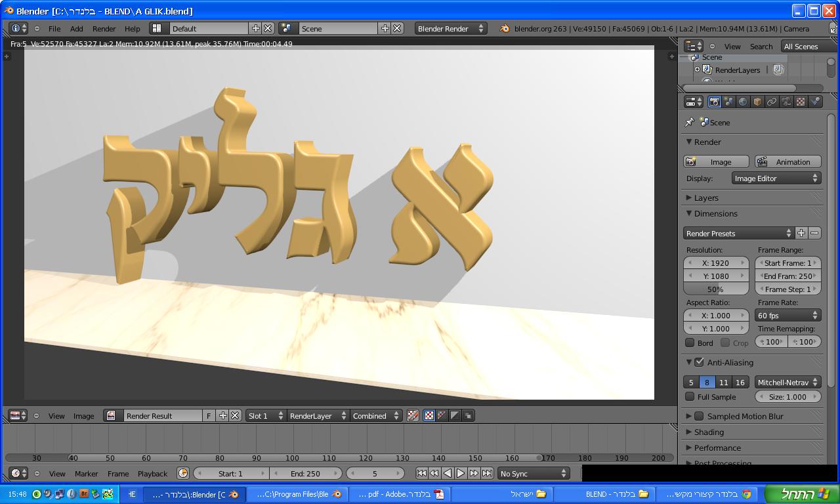Toggle timeline use preview range clock icon
Image resolution: width=840 pixels, height=504 pixels.
[x=183, y=473]
